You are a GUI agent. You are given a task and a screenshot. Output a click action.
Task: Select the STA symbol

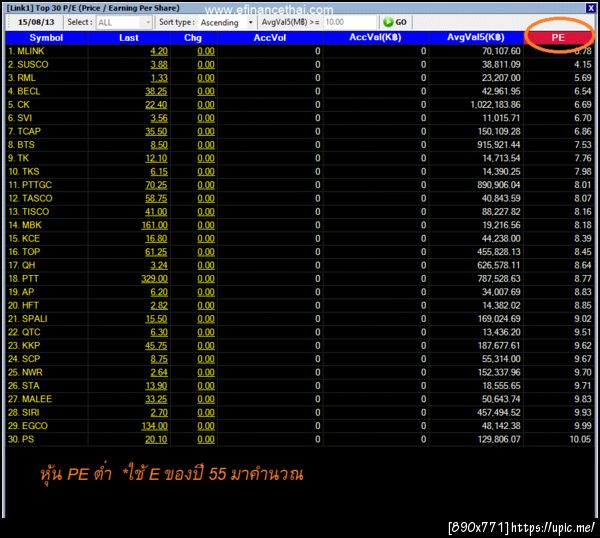pos(31,386)
